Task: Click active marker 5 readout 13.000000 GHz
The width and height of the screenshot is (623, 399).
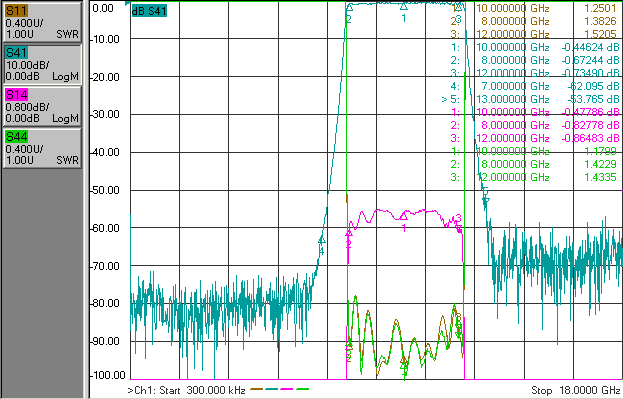Action: (x=513, y=99)
